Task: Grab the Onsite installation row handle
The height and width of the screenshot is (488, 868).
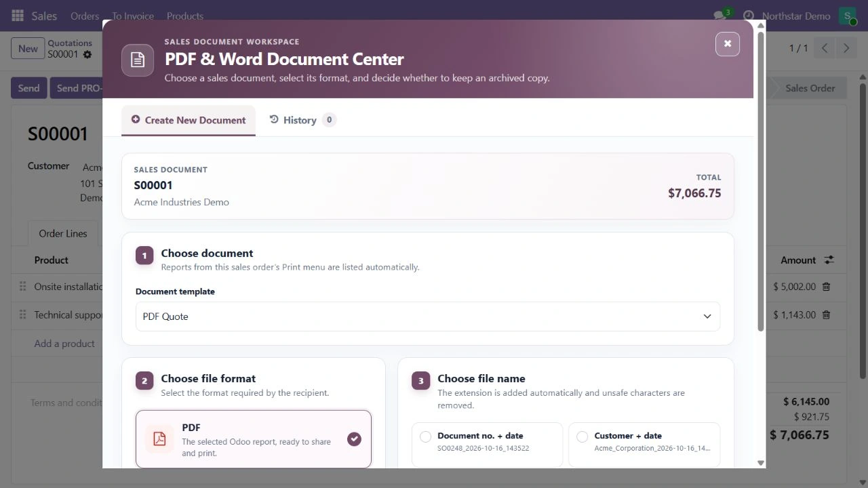Action: pos(22,287)
